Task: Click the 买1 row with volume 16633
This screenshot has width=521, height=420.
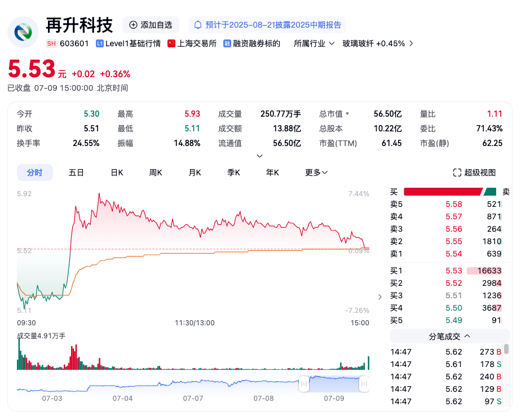Action: point(446,271)
